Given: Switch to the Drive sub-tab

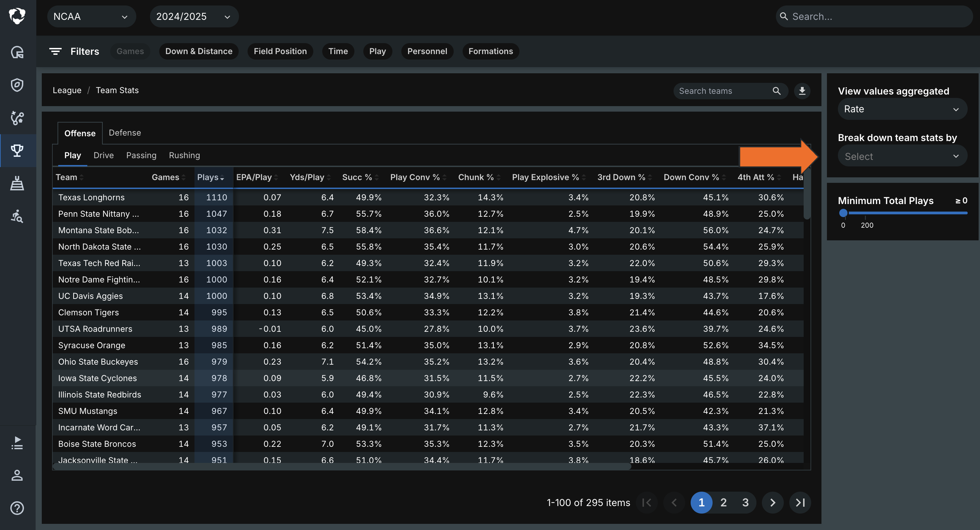Looking at the screenshot, I should coord(103,155).
